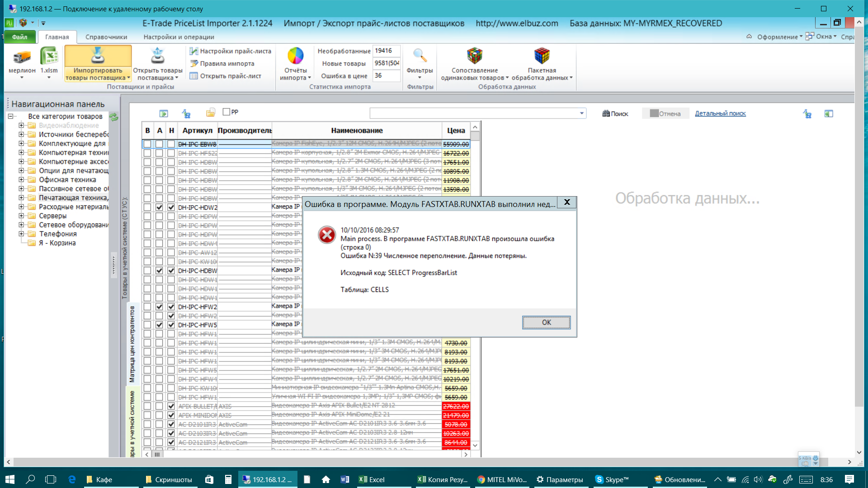Click the quick access cube icon in title bar

point(23,23)
